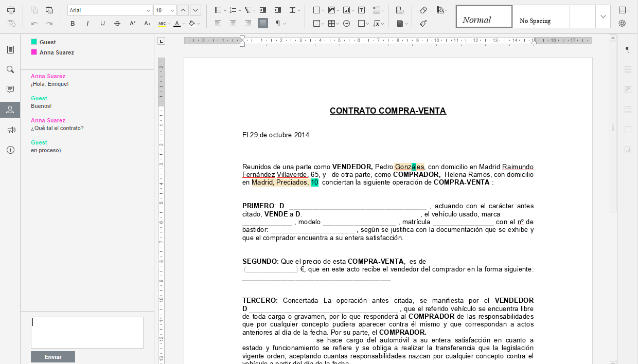Align text left
This screenshot has width=638, height=364.
click(218, 24)
